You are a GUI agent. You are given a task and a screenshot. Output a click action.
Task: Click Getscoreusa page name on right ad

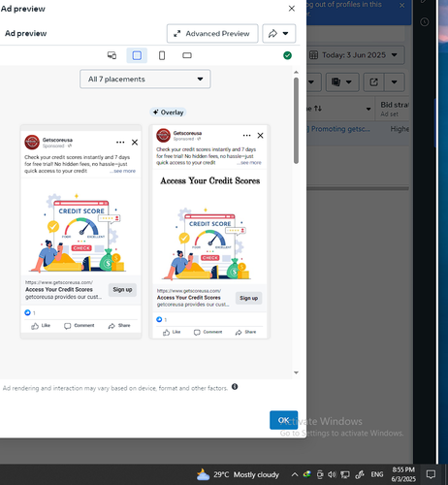(x=187, y=133)
